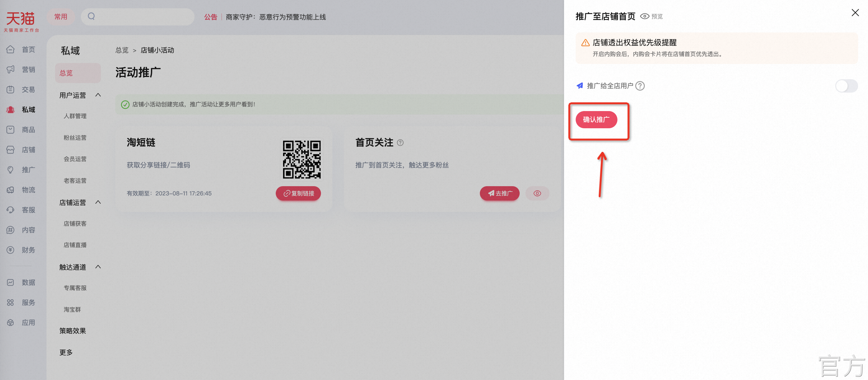Open 内容 hashtag icon

pos(11,230)
